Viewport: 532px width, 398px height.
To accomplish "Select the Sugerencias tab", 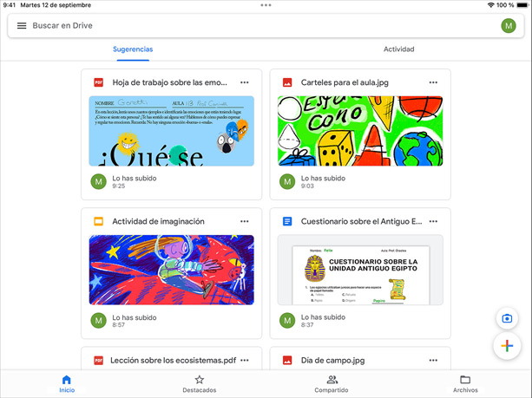I will coord(133,49).
